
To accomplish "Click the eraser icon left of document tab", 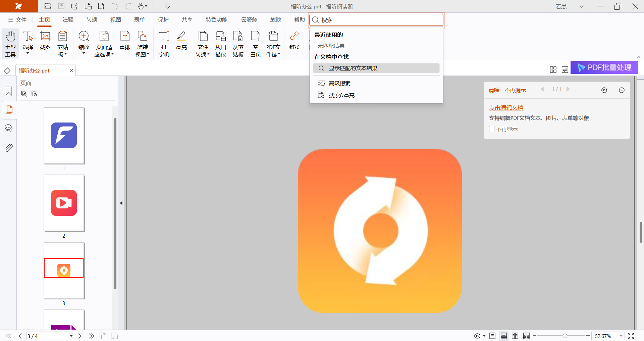I will click(x=7, y=71).
